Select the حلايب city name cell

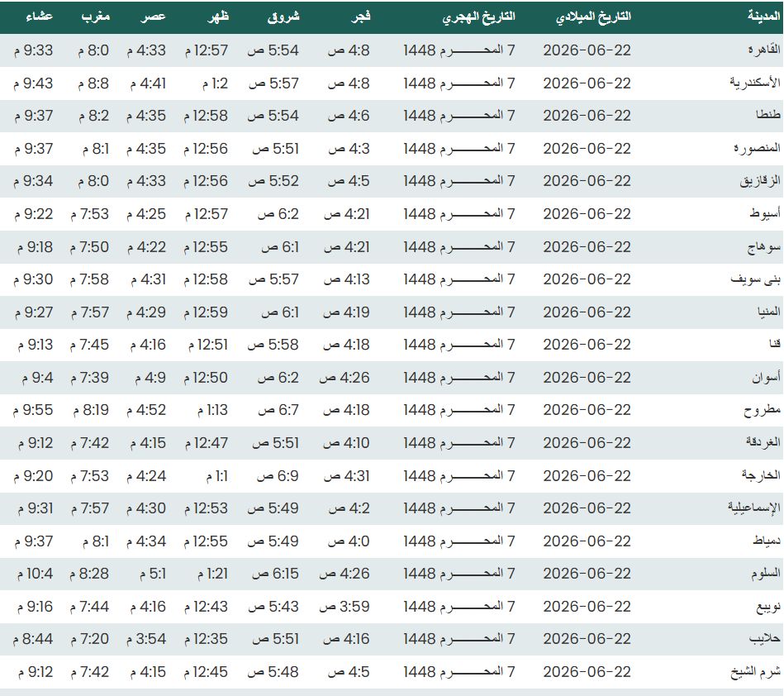764,639
